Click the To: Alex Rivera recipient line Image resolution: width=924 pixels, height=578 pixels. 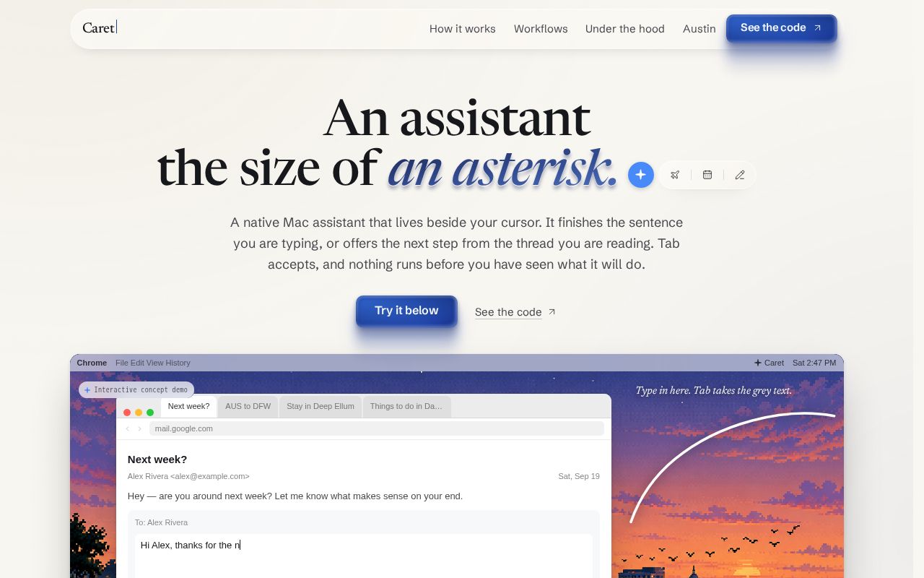(x=161, y=522)
